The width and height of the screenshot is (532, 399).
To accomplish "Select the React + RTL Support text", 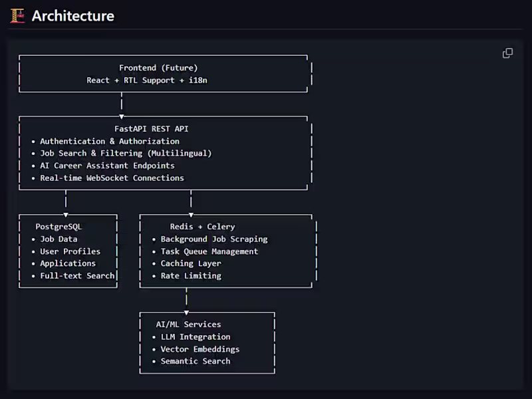I will pyautogui.click(x=158, y=80).
